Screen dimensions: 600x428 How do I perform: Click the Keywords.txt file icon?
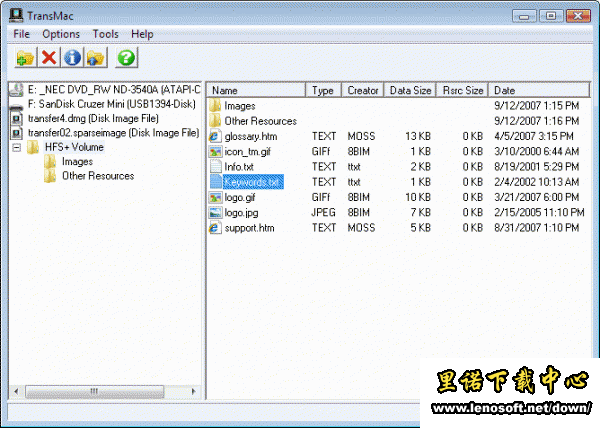click(x=216, y=182)
